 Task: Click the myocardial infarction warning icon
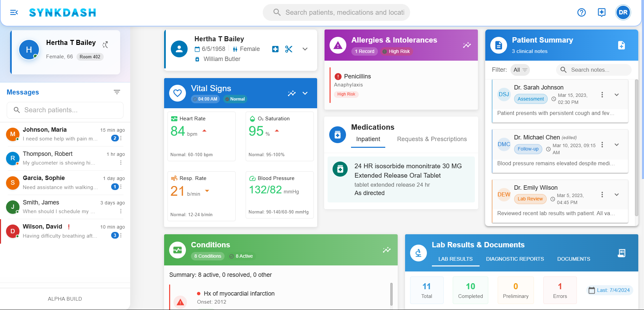(x=180, y=302)
